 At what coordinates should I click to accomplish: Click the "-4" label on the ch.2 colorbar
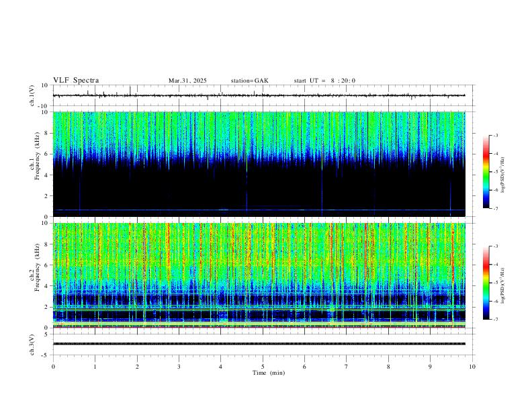pos(496,265)
